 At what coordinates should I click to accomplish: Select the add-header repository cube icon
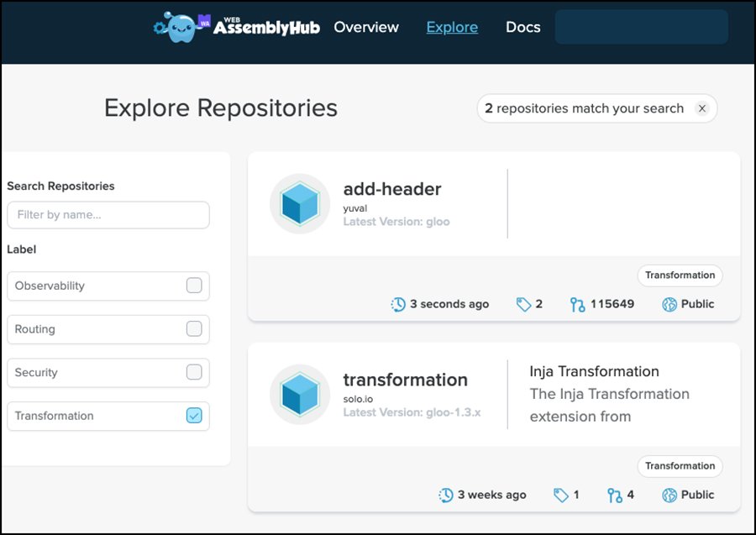[299, 202]
